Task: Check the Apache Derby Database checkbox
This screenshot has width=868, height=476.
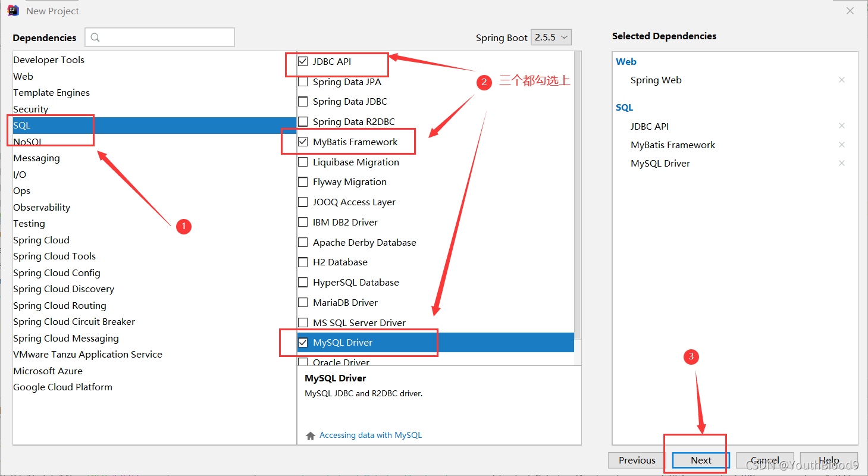Action: 303,242
